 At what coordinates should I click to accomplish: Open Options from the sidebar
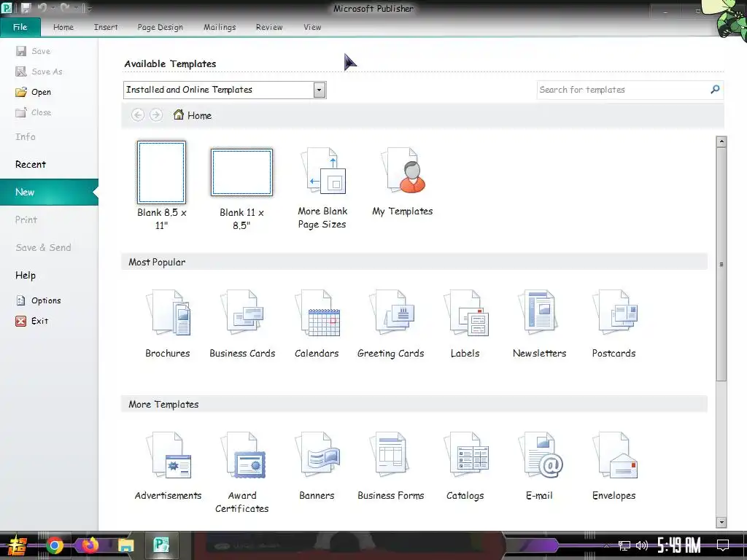point(39,300)
